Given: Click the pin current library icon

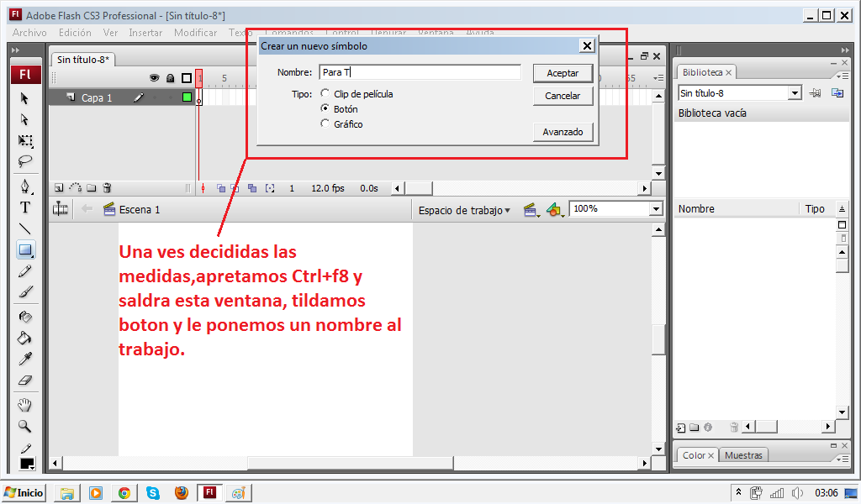Looking at the screenshot, I should click(x=816, y=93).
